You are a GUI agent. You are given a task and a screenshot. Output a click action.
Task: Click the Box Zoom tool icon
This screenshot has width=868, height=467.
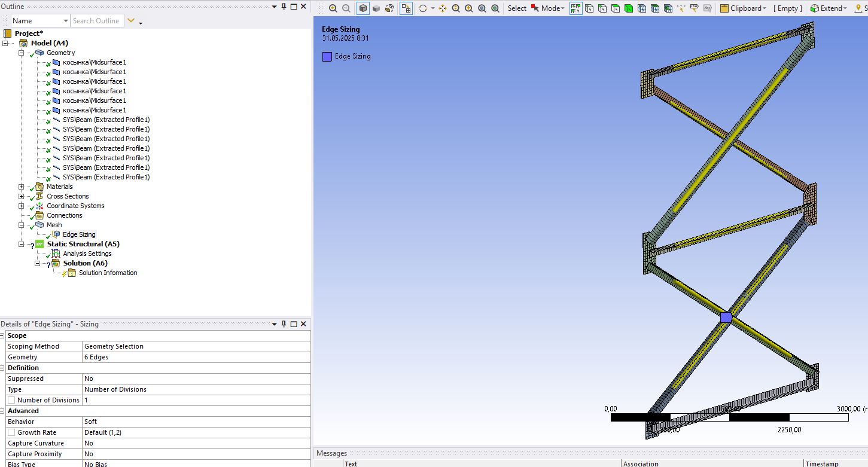point(468,8)
